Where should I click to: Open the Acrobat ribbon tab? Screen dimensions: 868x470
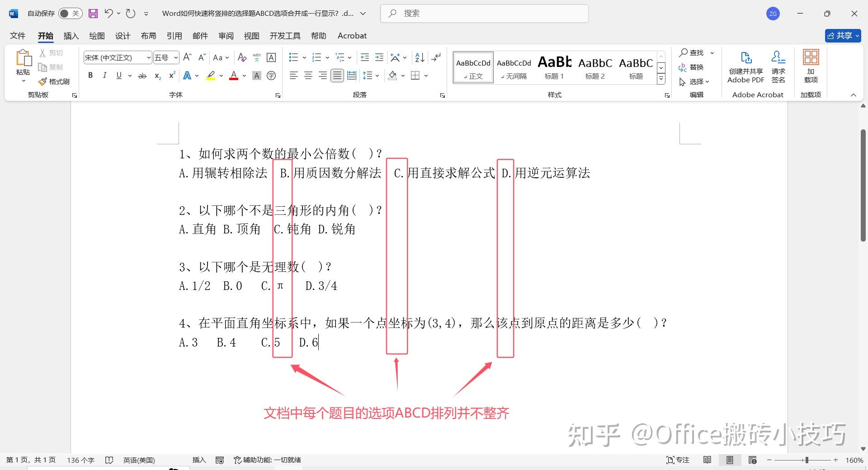pyautogui.click(x=352, y=36)
